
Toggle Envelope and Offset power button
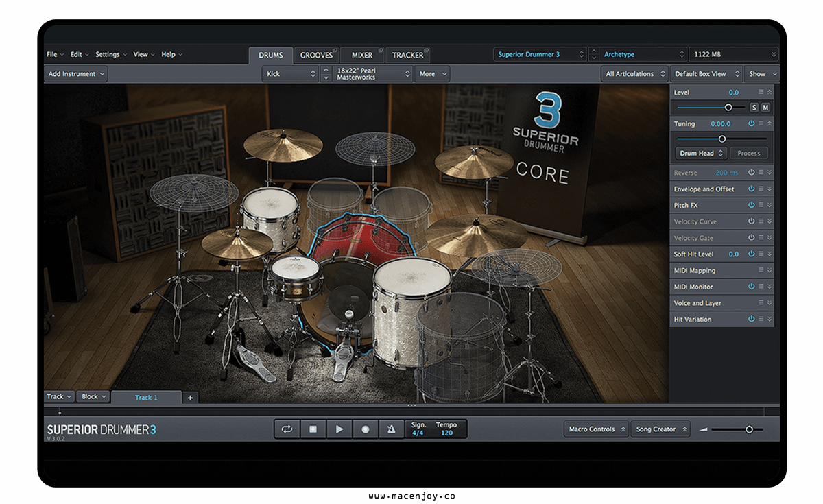click(x=752, y=189)
